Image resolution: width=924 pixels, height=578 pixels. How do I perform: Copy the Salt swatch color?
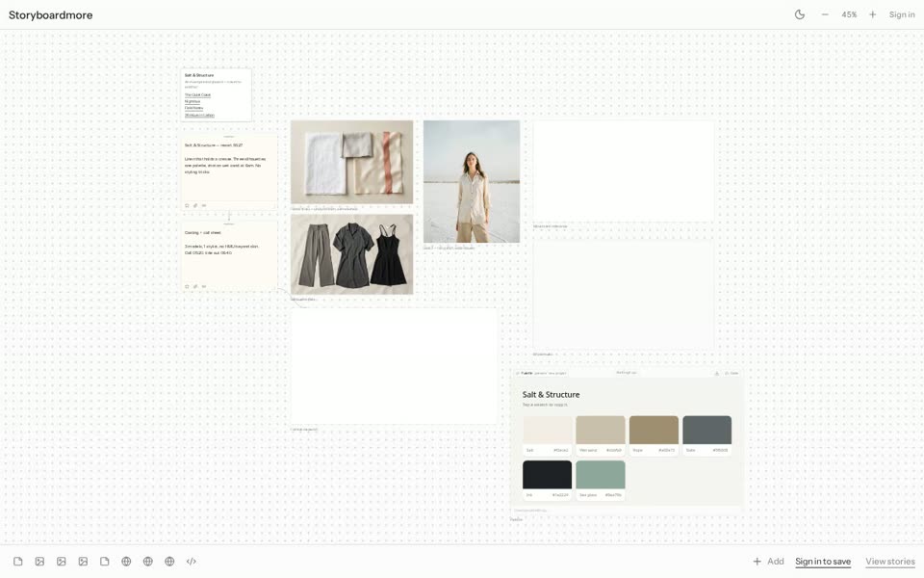(548, 435)
